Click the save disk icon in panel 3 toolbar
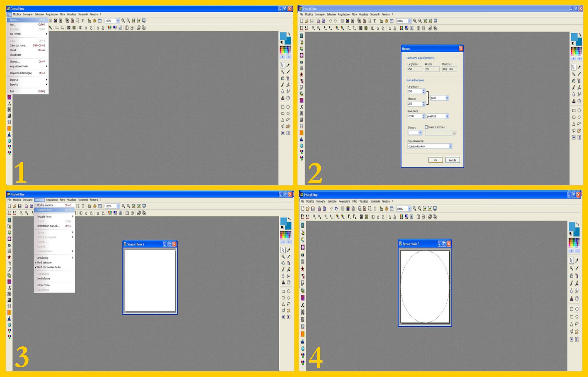 (x=20, y=206)
